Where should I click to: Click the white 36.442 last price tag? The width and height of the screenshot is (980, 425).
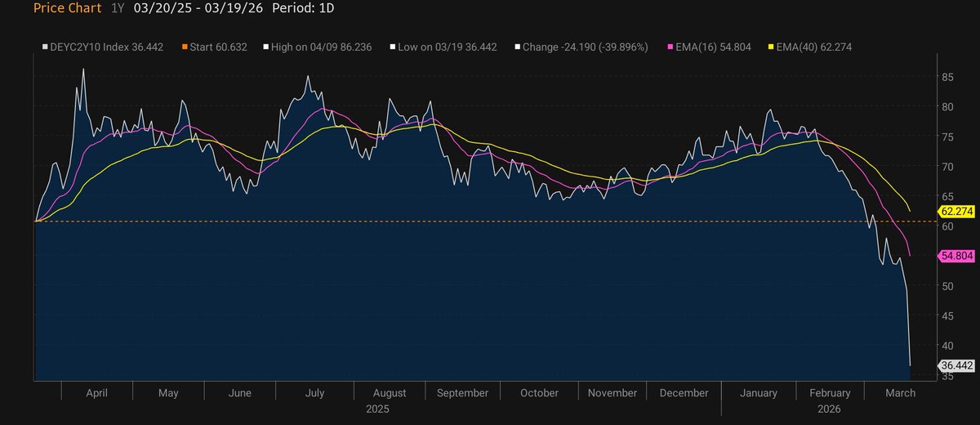(x=958, y=365)
